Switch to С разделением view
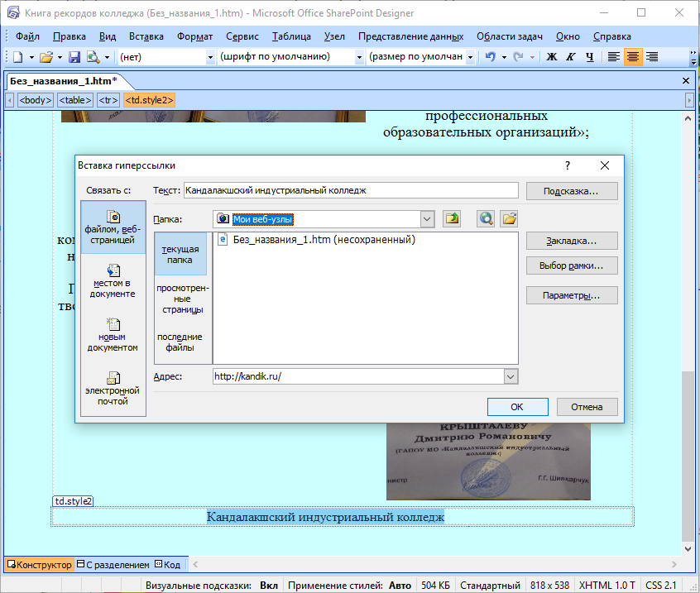This screenshot has height=593, width=700. click(x=113, y=565)
